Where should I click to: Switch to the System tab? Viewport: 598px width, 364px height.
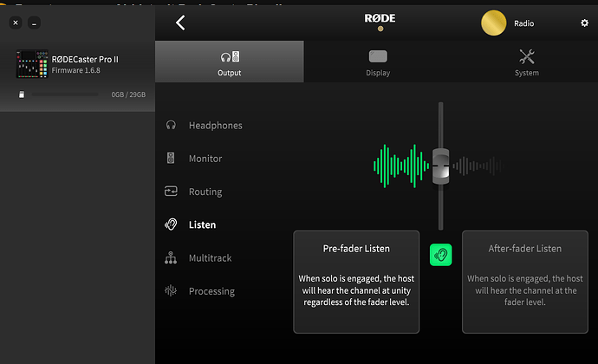526,62
